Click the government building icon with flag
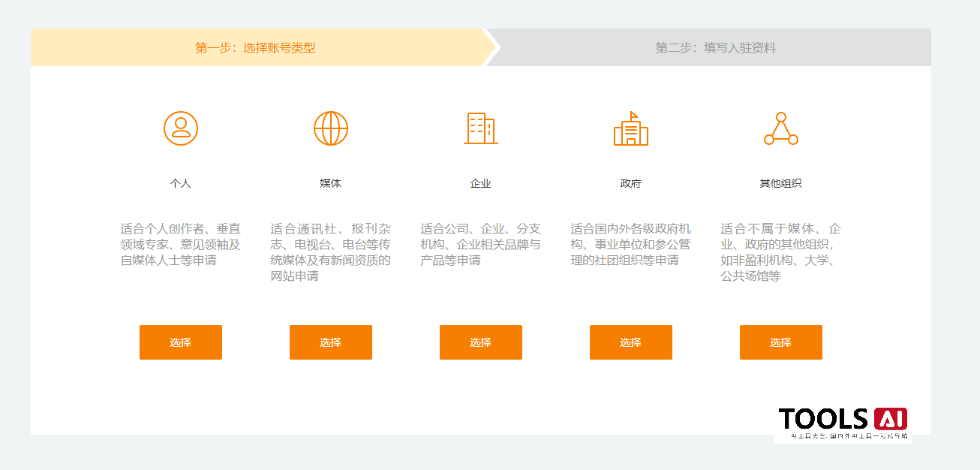This screenshot has width=980, height=470. [x=631, y=129]
